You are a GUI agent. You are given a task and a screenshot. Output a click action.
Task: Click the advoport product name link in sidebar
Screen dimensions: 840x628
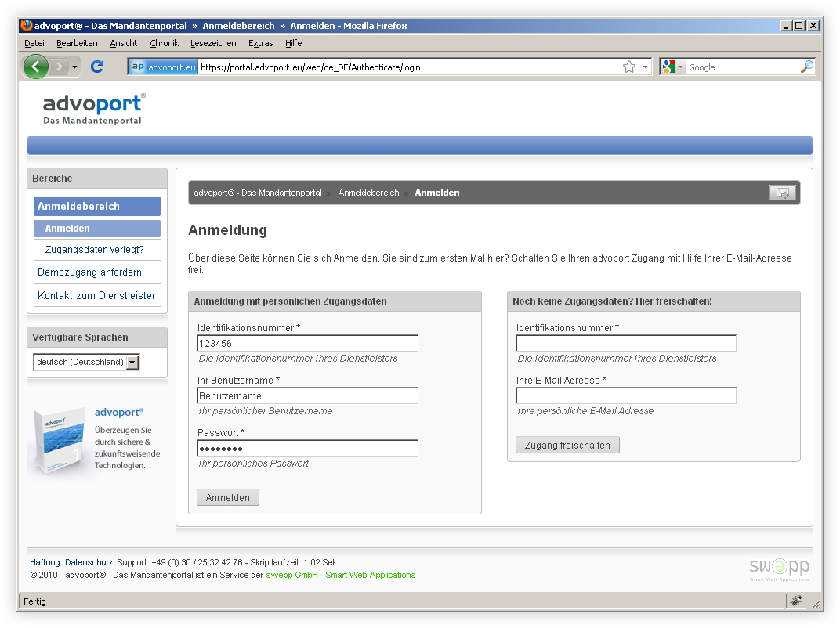[119, 412]
